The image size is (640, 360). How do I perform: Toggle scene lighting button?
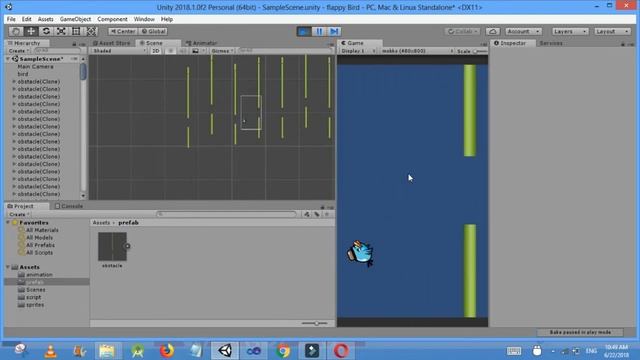pos(171,51)
